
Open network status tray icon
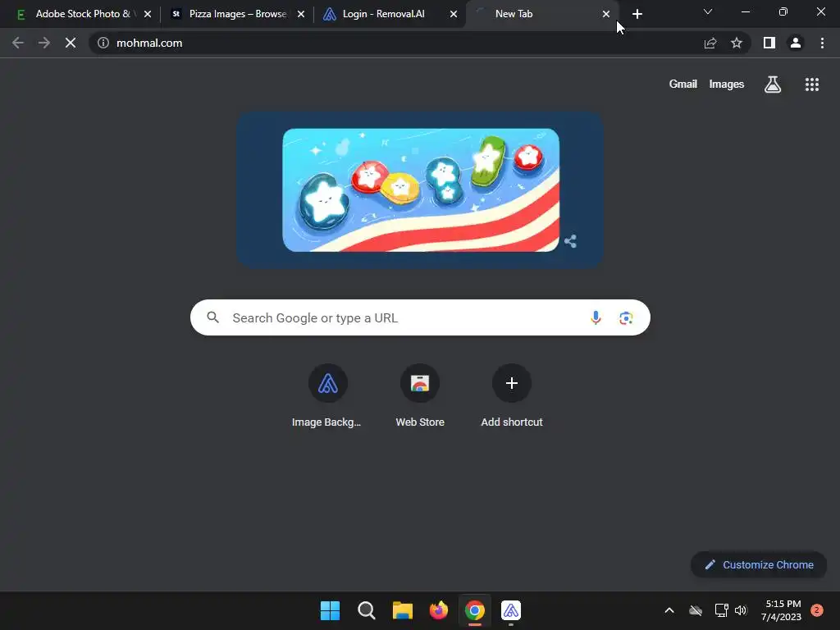(721, 610)
